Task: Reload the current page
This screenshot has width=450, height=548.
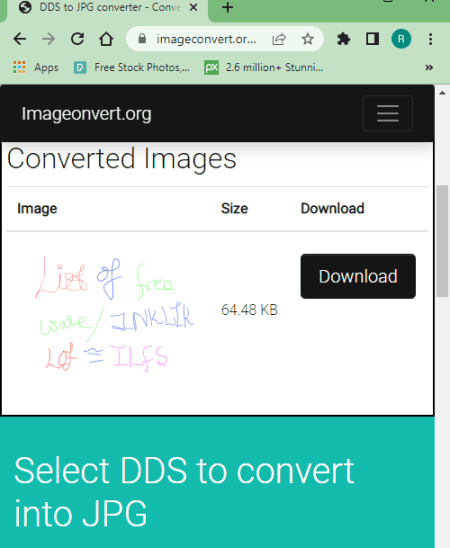Action: click(77, 39)
